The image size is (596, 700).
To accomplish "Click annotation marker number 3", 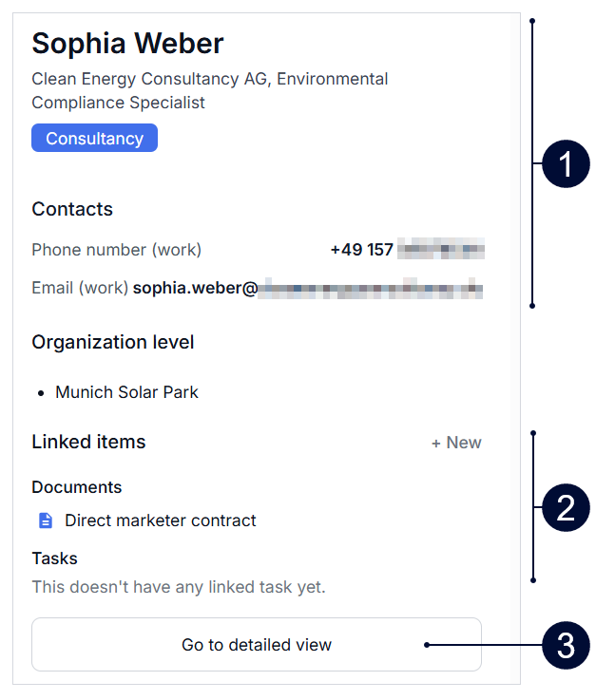I will (567, 646).
